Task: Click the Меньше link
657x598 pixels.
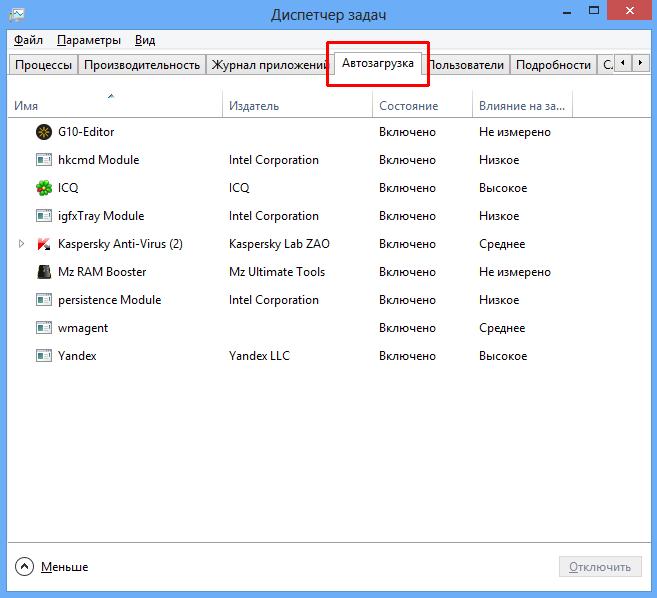Action: 65,567
